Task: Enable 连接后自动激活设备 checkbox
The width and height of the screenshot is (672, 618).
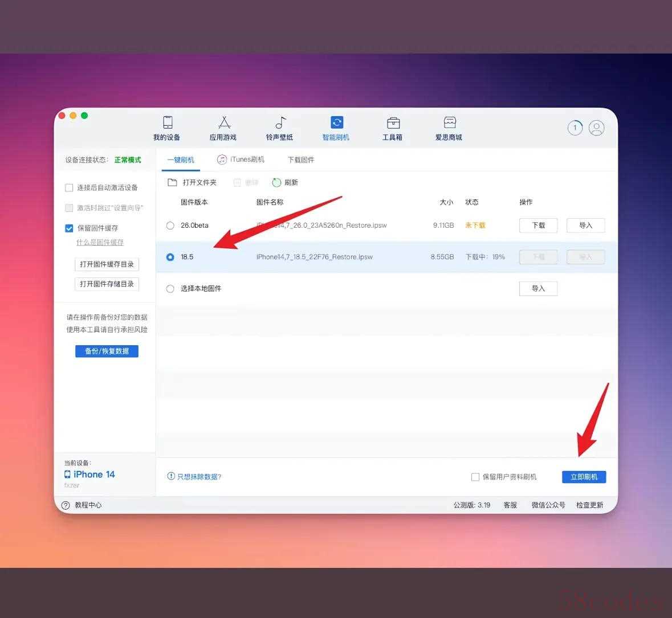Action: pos(69,187)
